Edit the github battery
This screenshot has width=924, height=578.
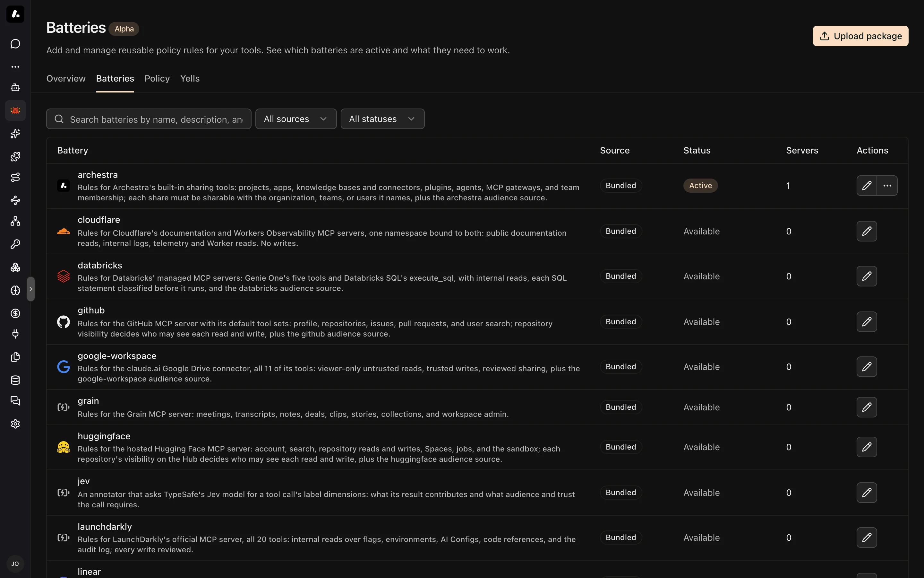pos(867,321)
